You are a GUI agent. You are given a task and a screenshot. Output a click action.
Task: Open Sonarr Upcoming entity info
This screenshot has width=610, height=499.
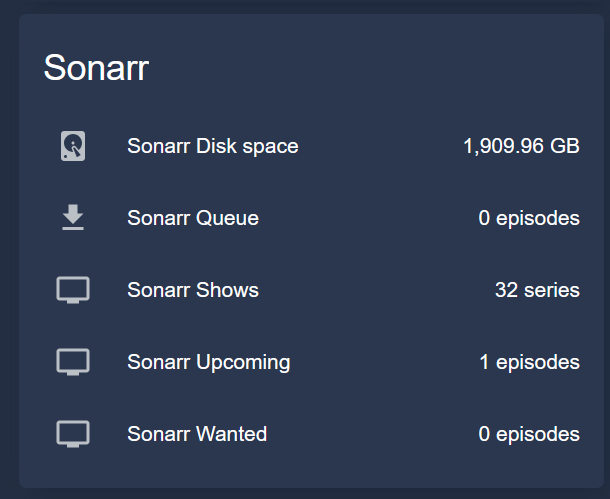pyautogui.click(x=208, y=362)
